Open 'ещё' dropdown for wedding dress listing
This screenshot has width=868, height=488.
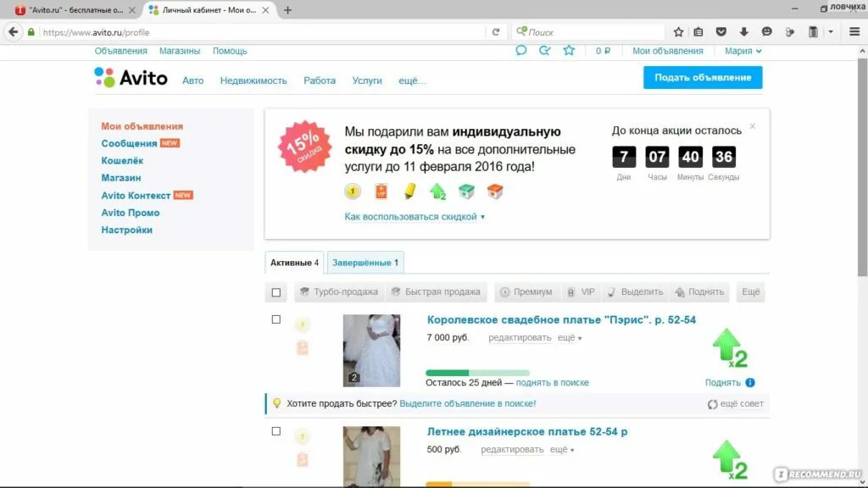[x=570, y=337]
